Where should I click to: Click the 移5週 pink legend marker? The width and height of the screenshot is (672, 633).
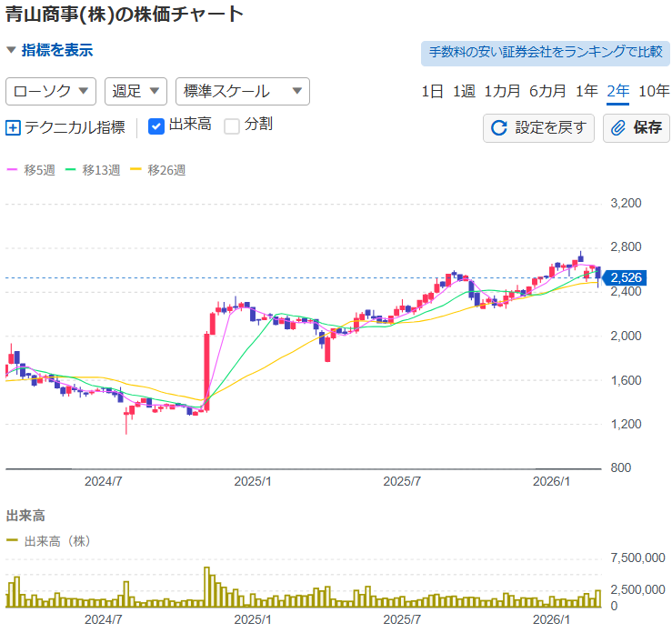click(12, 170)
